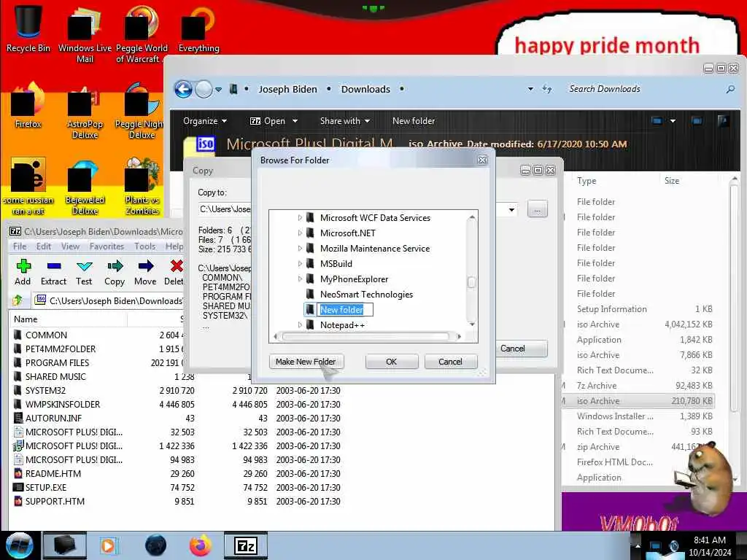Image resolution: width=747 pixels, height=560 pixels.
Task: Click the Test icon in 7-Zip toolbar
Action: 84,272
